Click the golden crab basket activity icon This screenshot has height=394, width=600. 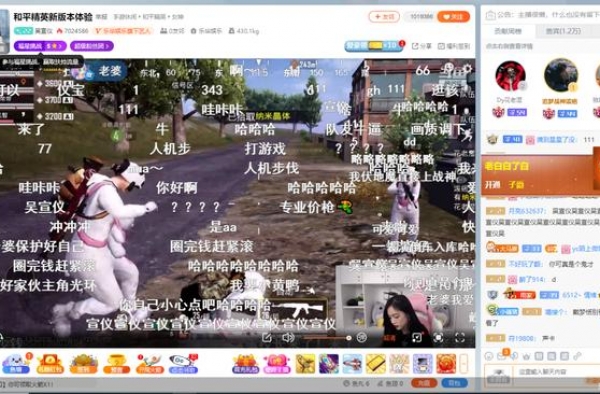tap(83, 363)
